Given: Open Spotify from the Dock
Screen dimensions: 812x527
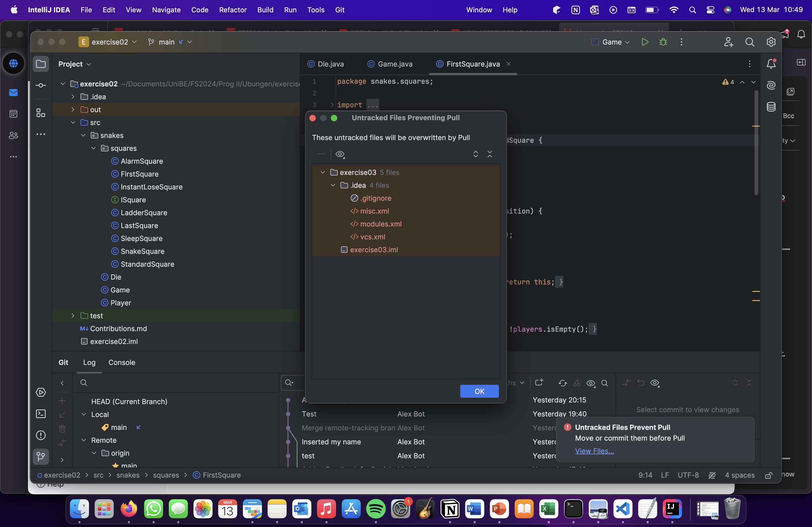Looking at the screenshot, I should 376,509.
